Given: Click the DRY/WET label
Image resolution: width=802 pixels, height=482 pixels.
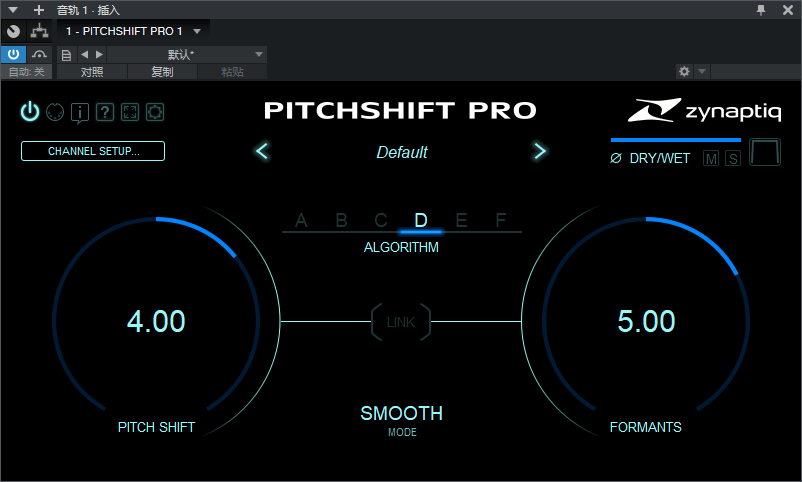Looking at the screenshot, I should pyautogui.click(x=659, y=158).
